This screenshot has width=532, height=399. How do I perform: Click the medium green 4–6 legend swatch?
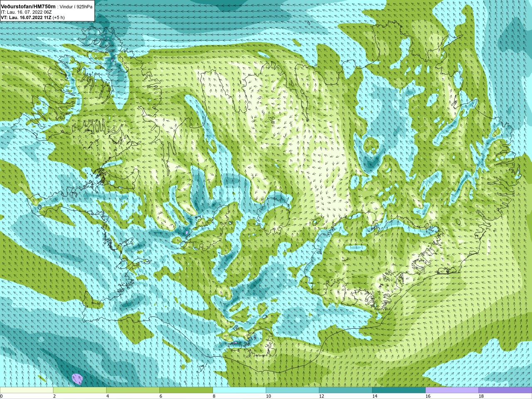click(x=133, y=390)
